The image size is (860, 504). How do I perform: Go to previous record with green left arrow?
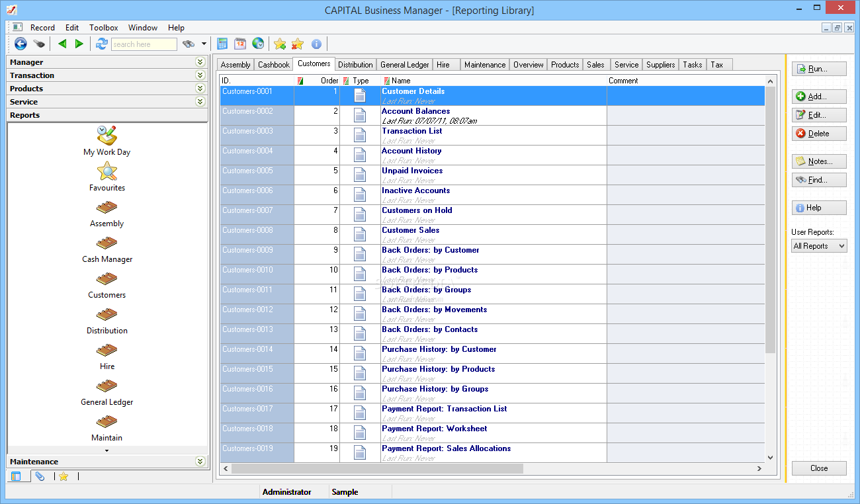[62, 44]
